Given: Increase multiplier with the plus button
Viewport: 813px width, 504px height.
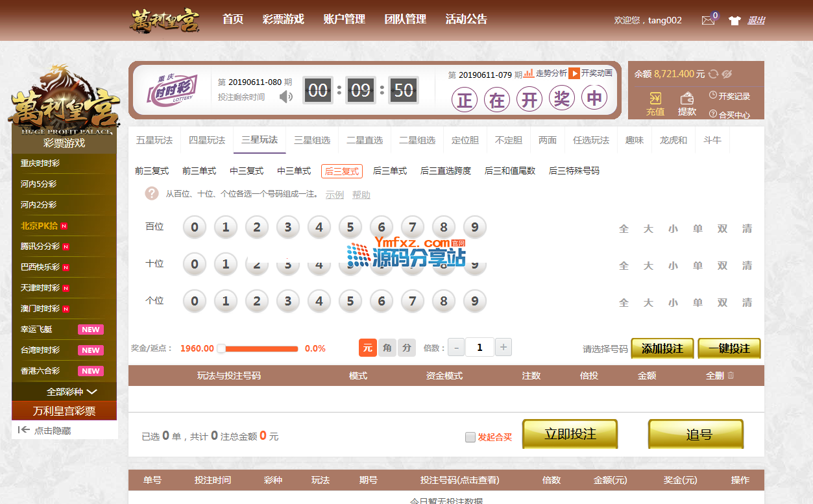Looking at the screenshot, I should 504,347.
